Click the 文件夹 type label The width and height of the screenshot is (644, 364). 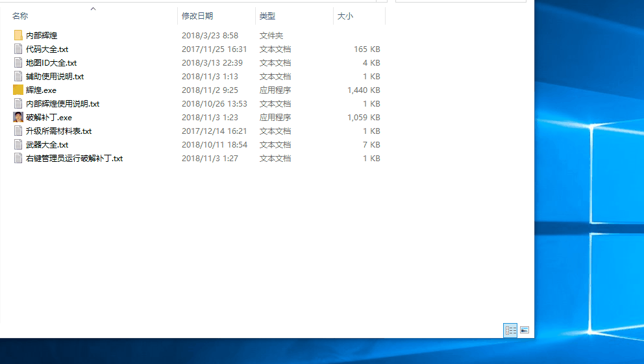click(271, 36)
